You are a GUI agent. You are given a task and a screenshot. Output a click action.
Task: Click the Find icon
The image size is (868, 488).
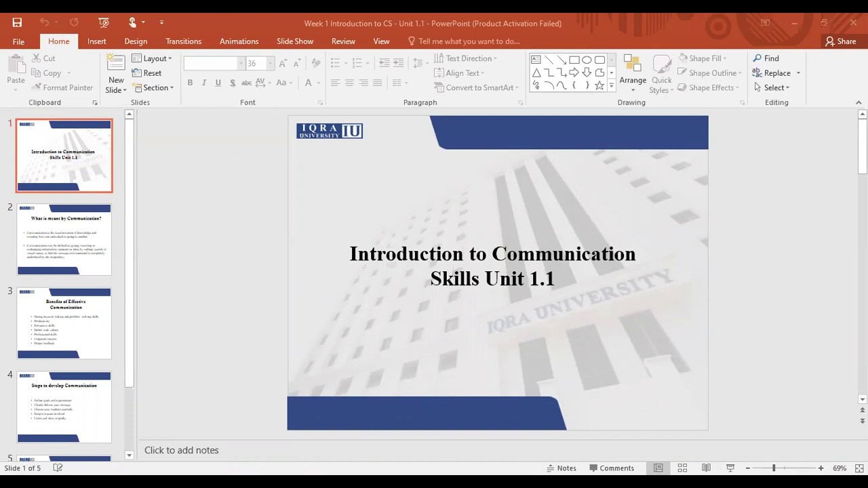tap(771, 58)
